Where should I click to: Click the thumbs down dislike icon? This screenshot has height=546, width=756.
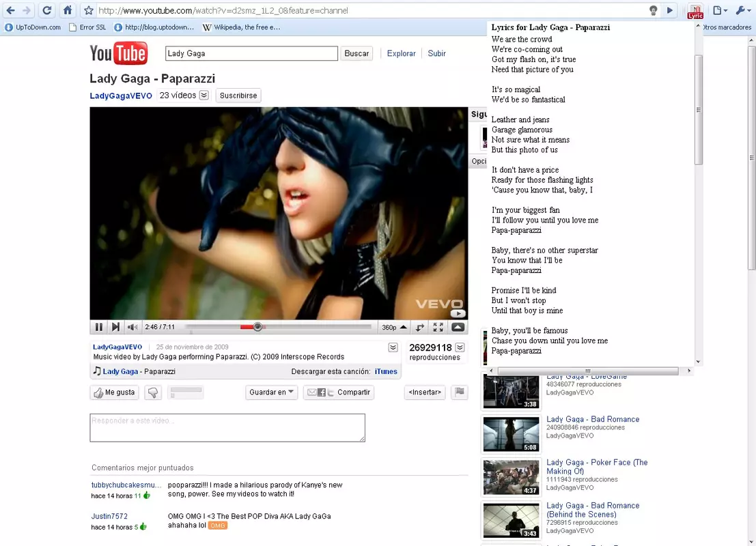pyautogui.click(x=153, y=392)
